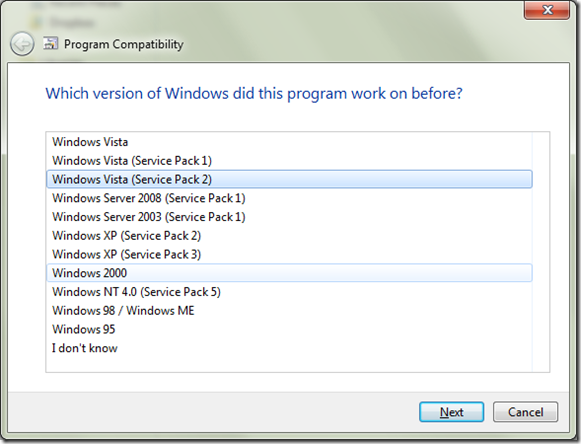
Task: Select Windows NT 4.0 (Service Pack 5)
Action: coord(289,292)
